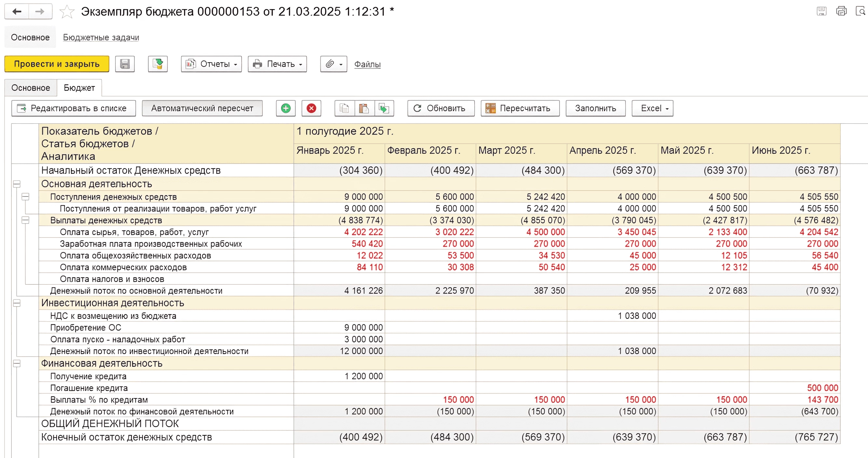This screenshot has height=458, width=868.
Task: Open the Отчеты dropdown menu
Action: click(x=211, y=64)
